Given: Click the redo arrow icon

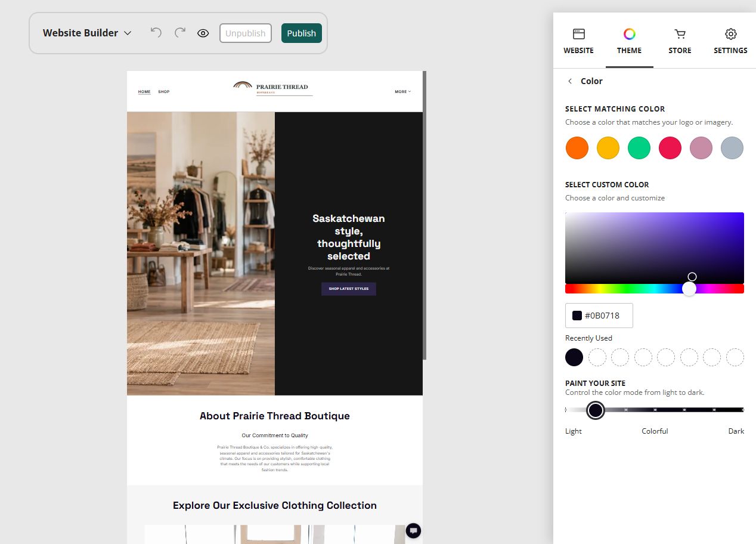Looking at the screenshot, I should click(x=180, y=33).
